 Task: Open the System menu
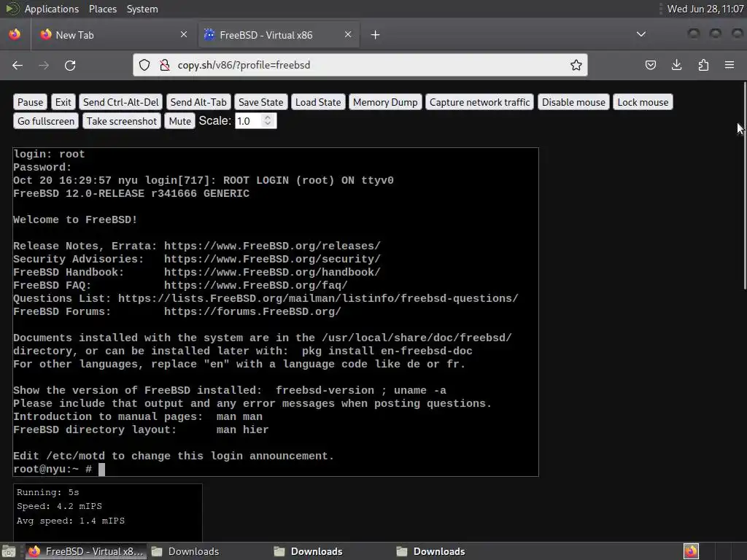coord(142,9)
